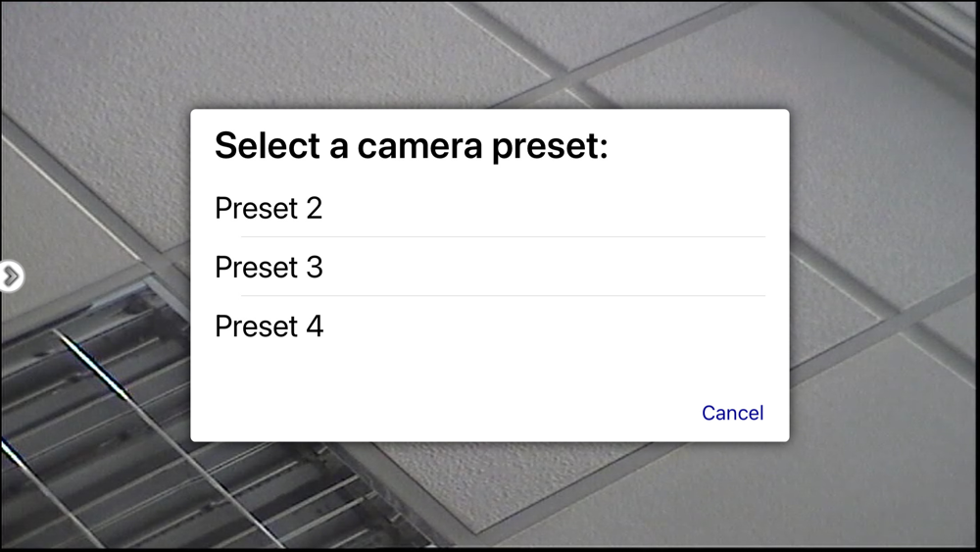
Task: Cancel the camera preset dialog
Action: (732, 413)
